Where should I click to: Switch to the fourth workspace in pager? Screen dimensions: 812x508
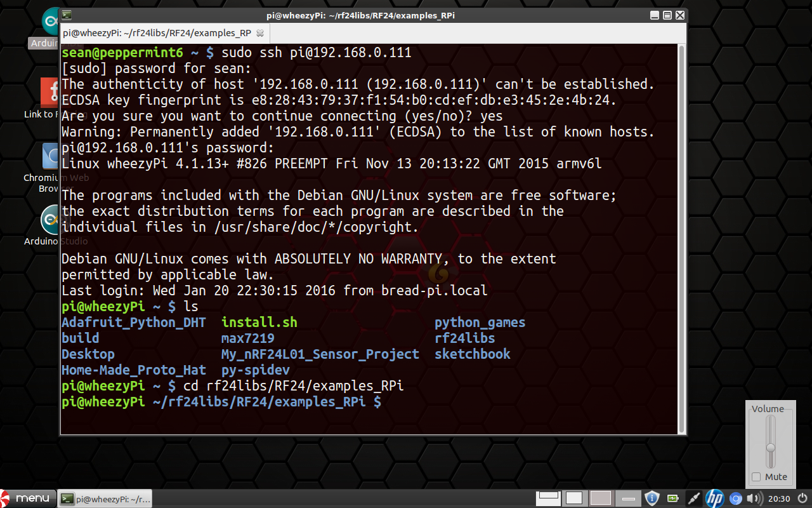[628, 498]
